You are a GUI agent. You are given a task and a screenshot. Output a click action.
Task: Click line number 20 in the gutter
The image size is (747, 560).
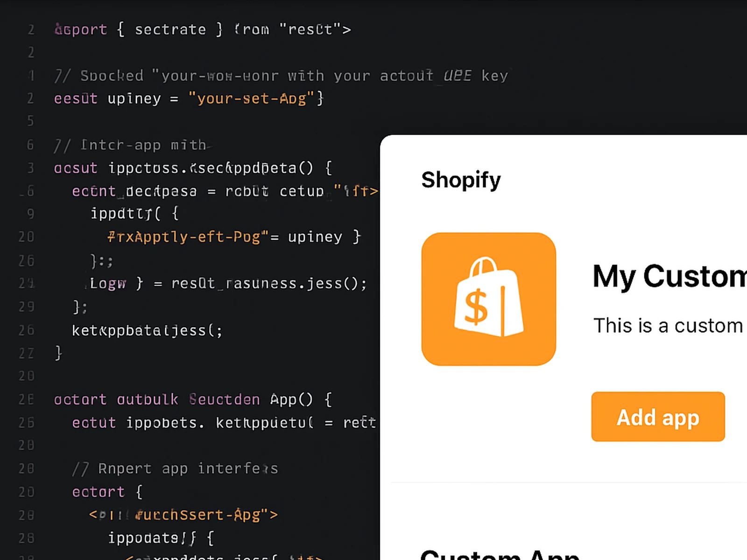26,237
